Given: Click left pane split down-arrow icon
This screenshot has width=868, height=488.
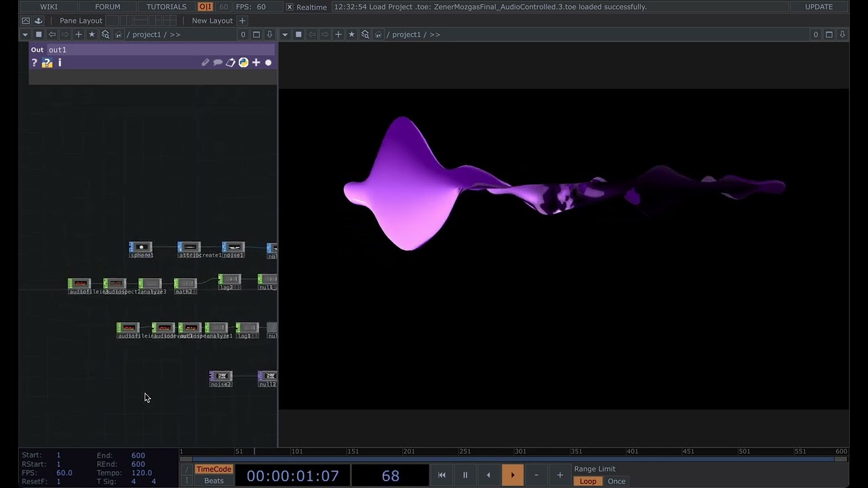Looking at the screenshot, I should (270, 35).
